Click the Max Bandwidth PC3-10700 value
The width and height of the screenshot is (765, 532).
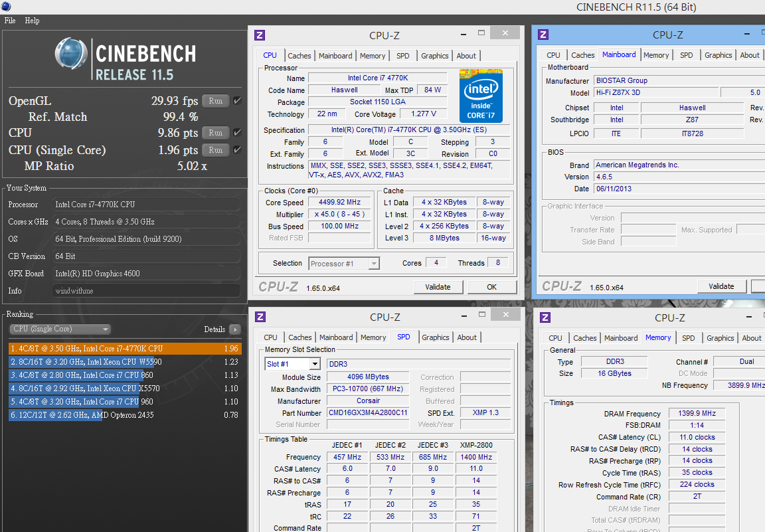368,389
